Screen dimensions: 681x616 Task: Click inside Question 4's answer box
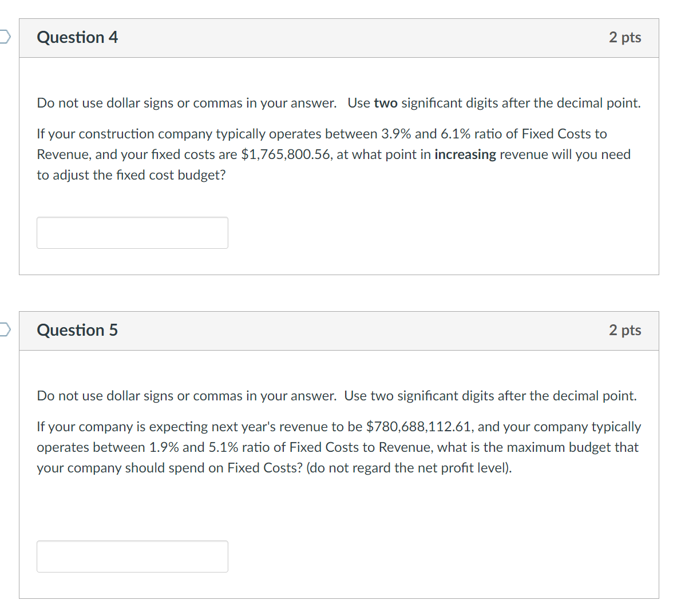click(x=132, y=232)
